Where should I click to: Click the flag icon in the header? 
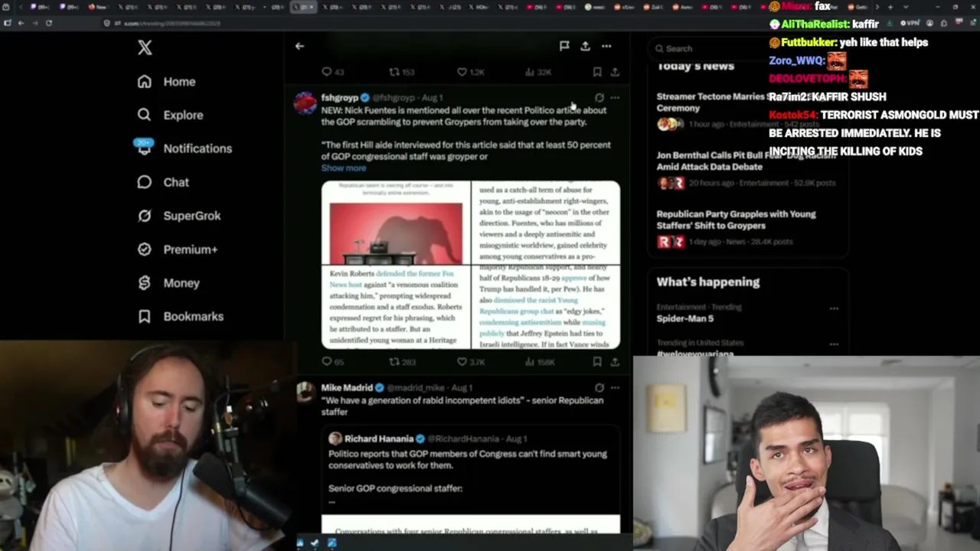coord(564,46)
